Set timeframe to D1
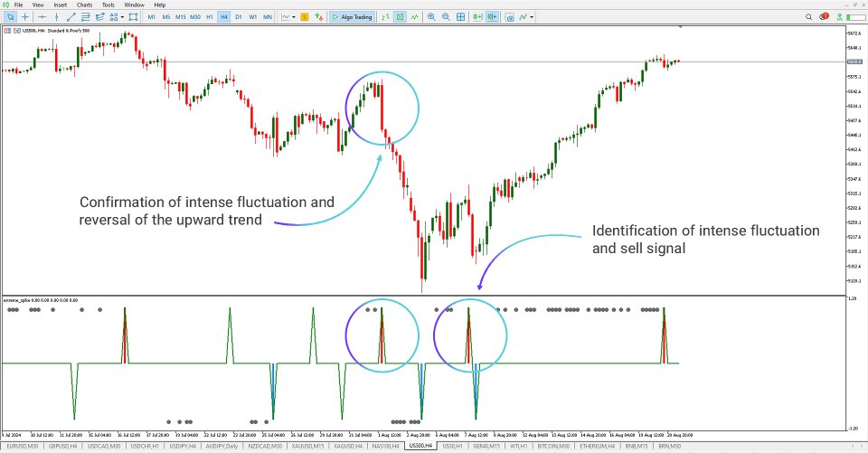Screen dimensions: 868x453 click(239, 17)
